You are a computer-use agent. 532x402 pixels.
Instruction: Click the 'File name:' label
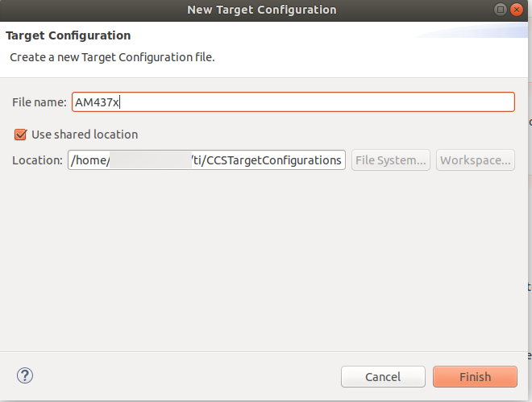pyautogui.click(x=39, y=102)
